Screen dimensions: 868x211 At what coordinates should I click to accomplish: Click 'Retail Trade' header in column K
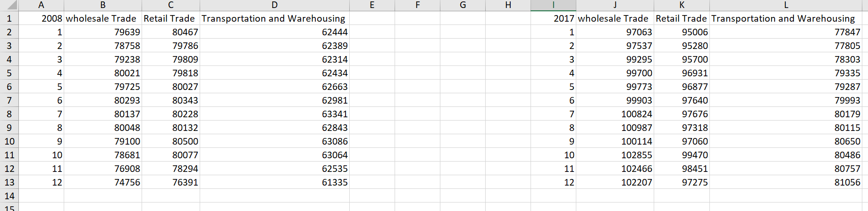point(682,18)
